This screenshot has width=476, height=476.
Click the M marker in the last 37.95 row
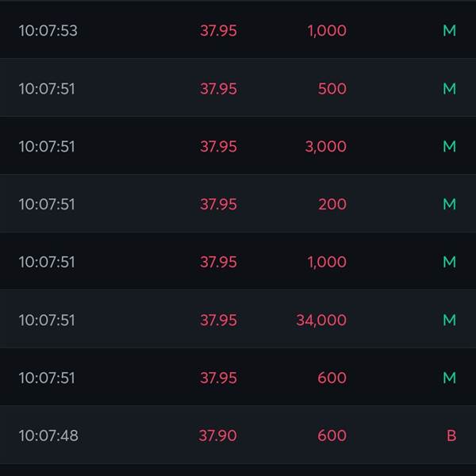[449, 378]
